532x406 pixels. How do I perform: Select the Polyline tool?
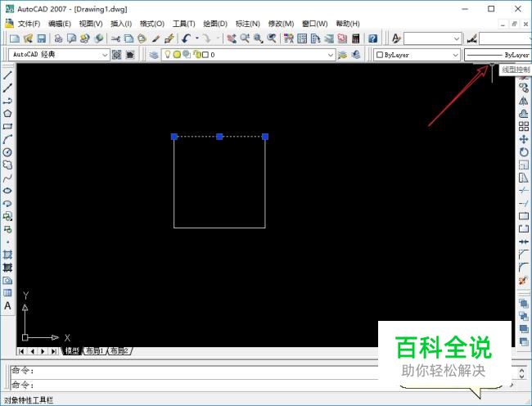coord(7,101)
